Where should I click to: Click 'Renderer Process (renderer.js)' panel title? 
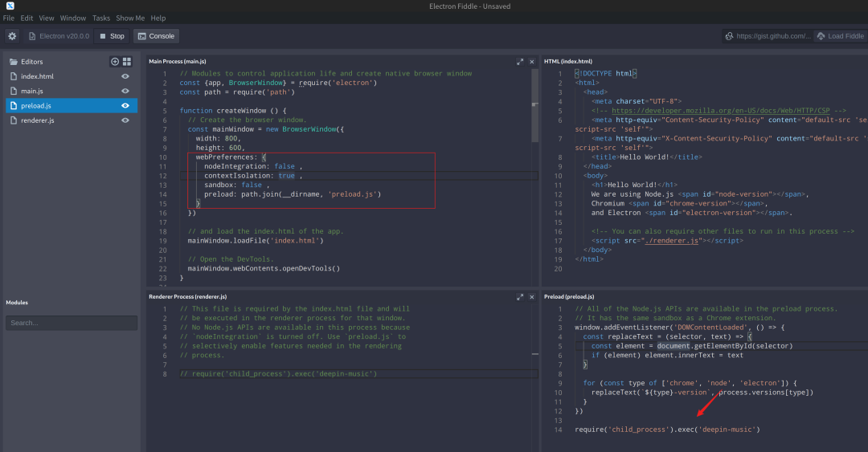[x=187, y=297]
